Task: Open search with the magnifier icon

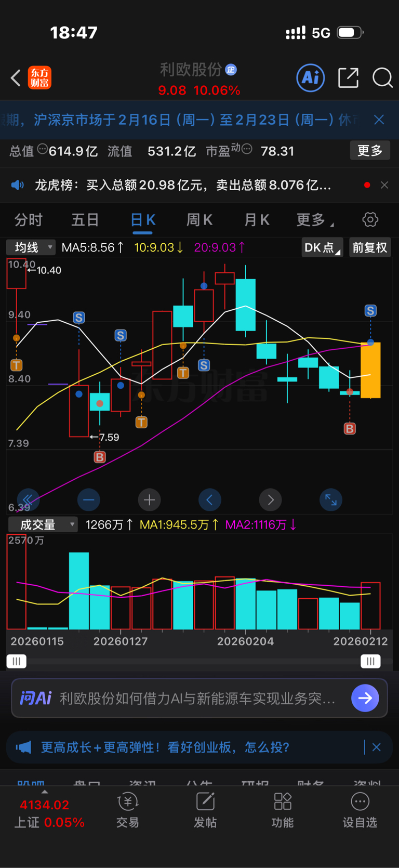Action: [x=383, y=78]
